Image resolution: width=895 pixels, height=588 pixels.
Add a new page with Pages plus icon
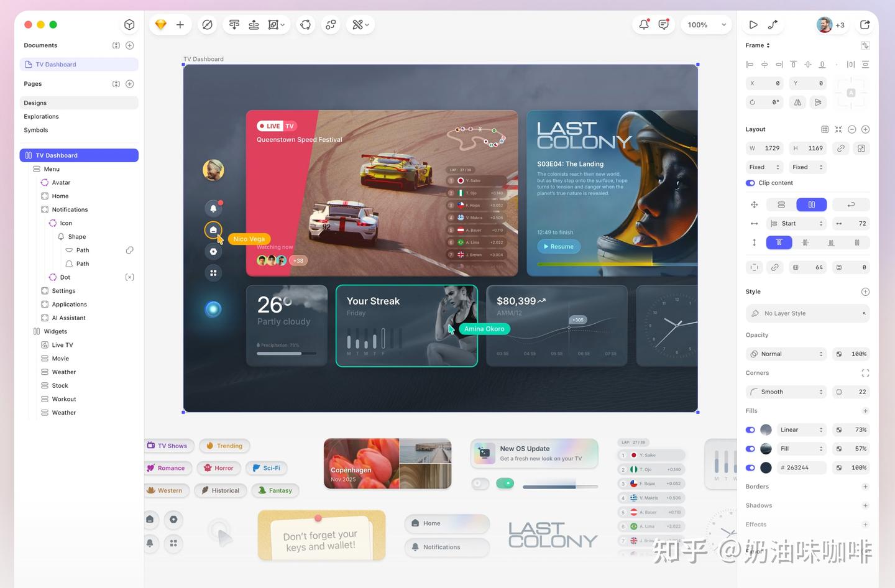coord(130,84)
